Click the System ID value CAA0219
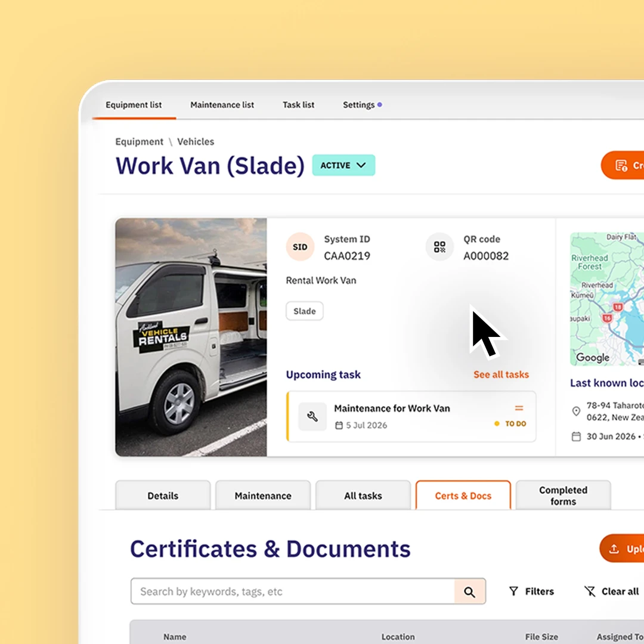644x644 pixels. pyautogui.click(x=347, y=256)
